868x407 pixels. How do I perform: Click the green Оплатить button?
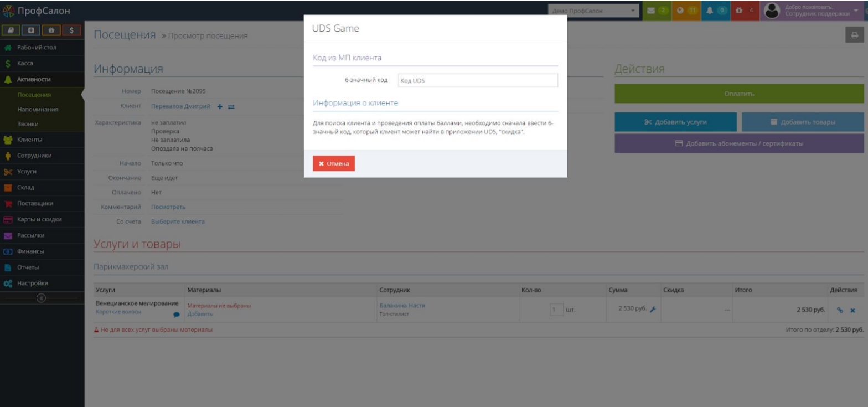(739, 94)
